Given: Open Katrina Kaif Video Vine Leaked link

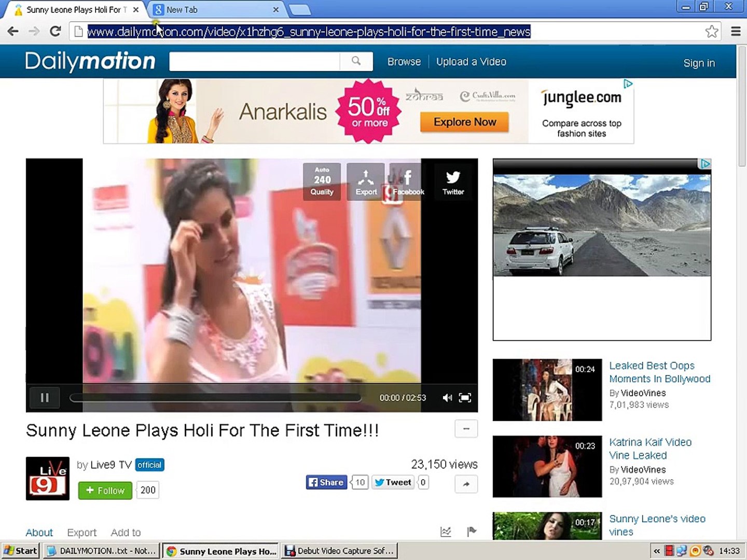Looking at the screenshot, I should coord(650,449).
